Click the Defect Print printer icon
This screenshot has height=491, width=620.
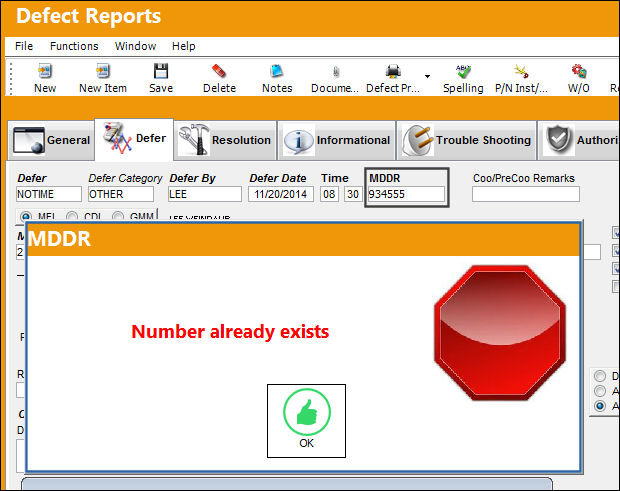pos(393,72)
